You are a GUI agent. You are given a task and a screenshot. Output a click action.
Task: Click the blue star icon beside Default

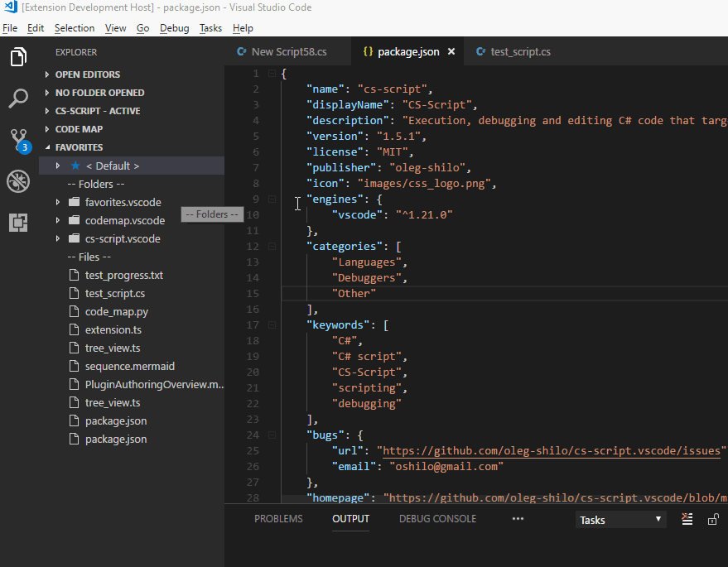coord(75,166)
